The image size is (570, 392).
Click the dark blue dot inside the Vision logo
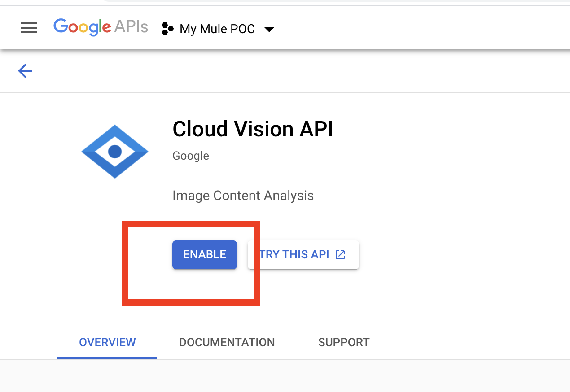(115, 152)
